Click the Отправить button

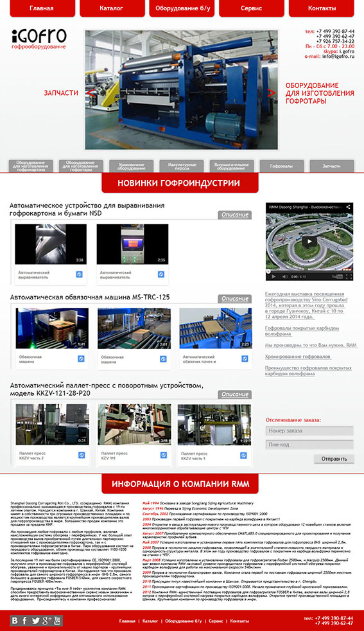pos(334,459)
